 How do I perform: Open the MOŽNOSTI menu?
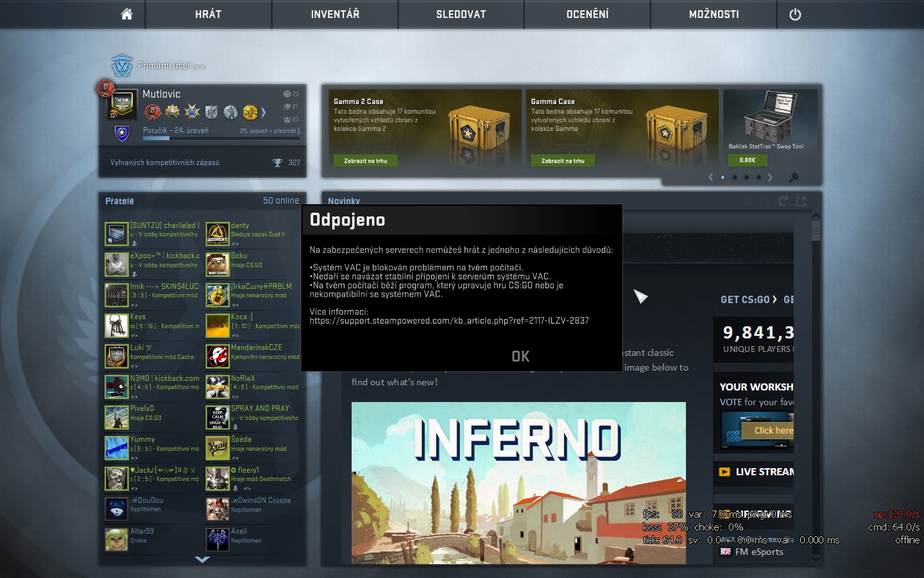[x=714, y=14]
